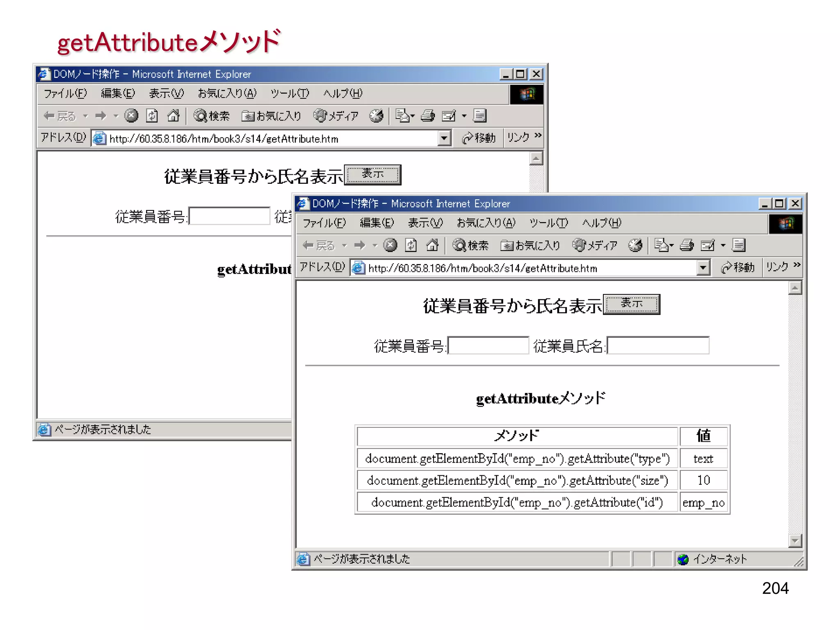Viewport: 840px width, 630px height.
Task: Click Discuss icon in front IE toolbar
Action: [x=739, y=245]
